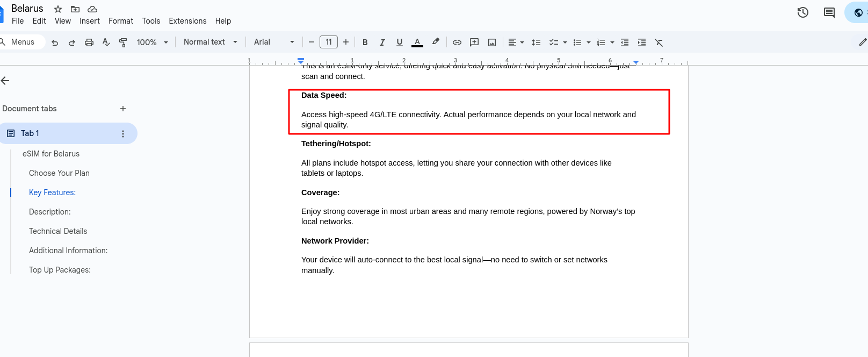This screenshot has width=868, height=357.
Task: Toggle Italic formatting
Action: (382, 42)
